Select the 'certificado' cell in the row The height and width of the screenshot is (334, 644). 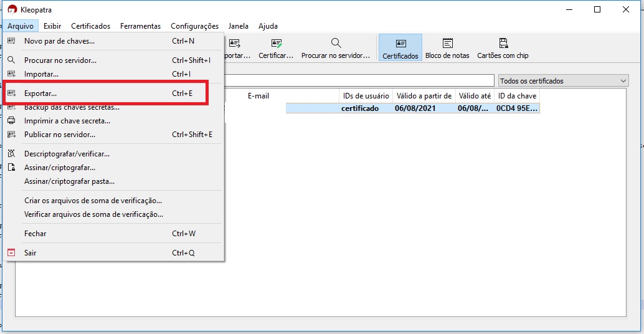[x=360, y=108]
